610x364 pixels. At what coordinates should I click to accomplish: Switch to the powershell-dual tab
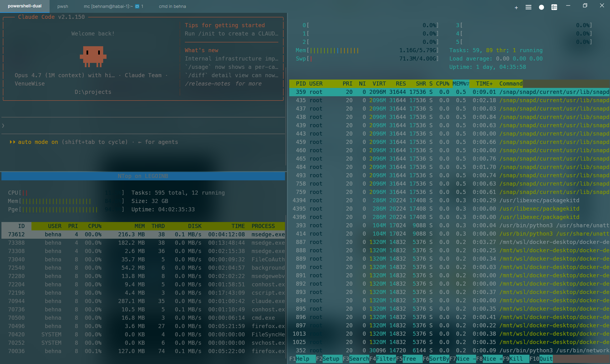tap(25, 6)
